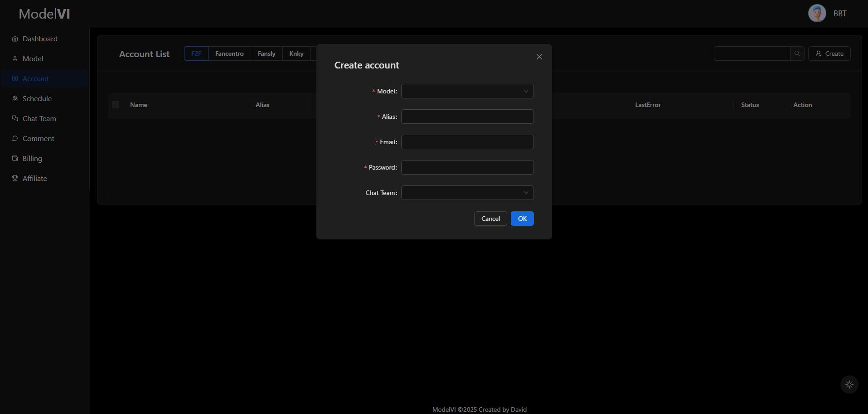Click into the Password input field
The image size is (868, 414).
[467, 167]
